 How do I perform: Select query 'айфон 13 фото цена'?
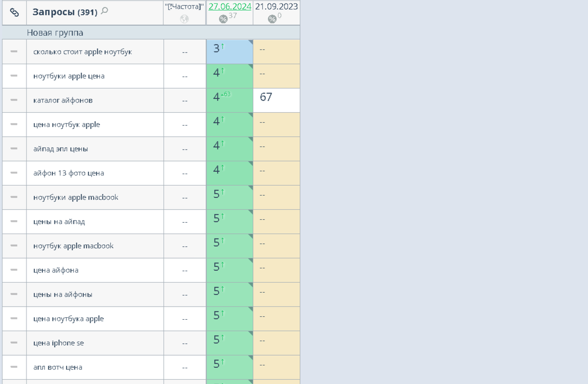(69, 173)
